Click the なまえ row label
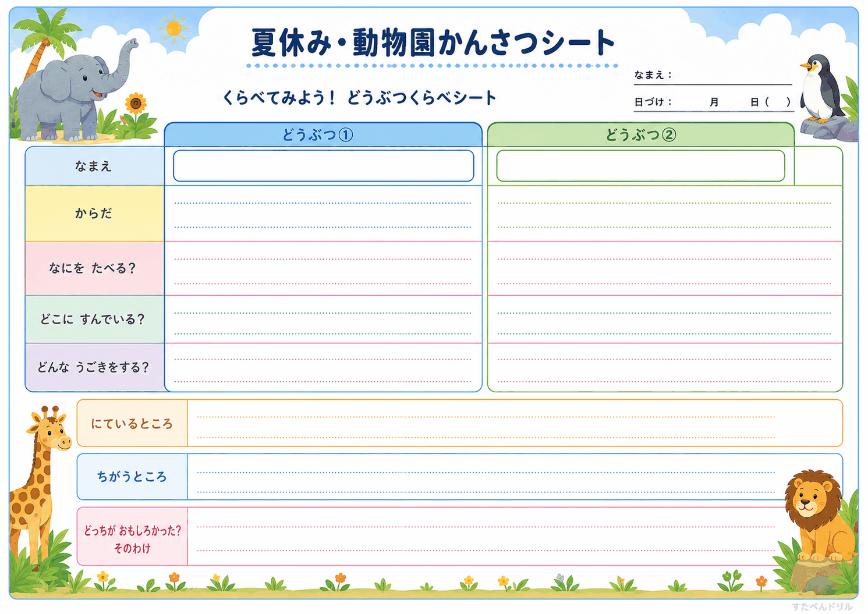This screenshot has width=868, height=614. point(94,166)
